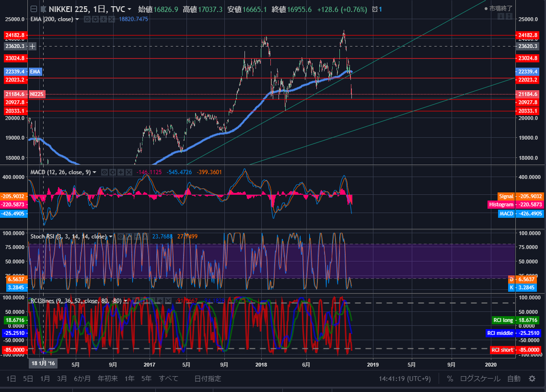Viewport: 546px width, 392px height.
Task: Toggle ログスケール log scale
Action: click(x=480, y=379)
